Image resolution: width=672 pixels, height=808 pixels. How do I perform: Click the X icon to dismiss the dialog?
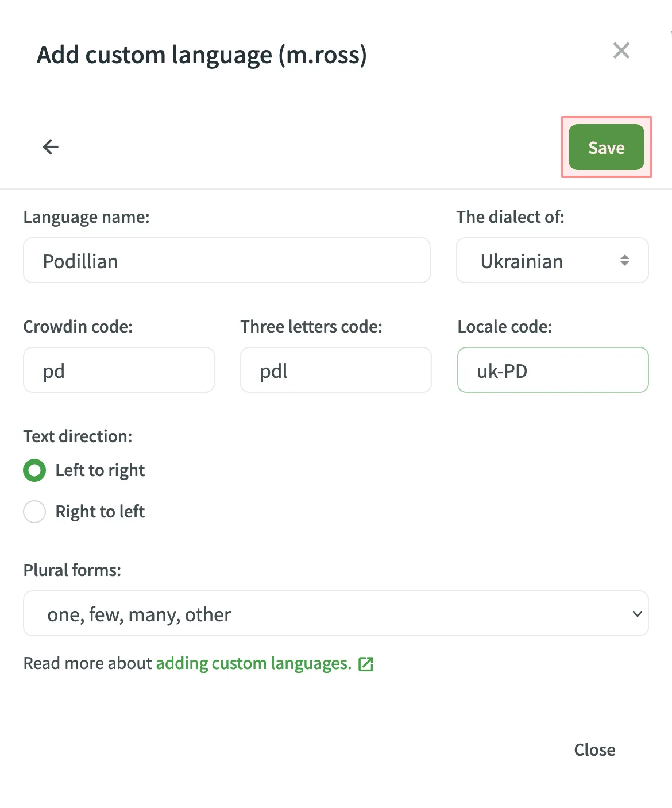621,51
